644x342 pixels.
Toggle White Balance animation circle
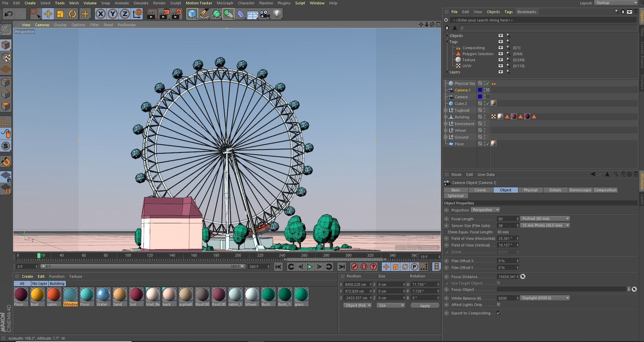pyautogui.click(x=447, y=298)
